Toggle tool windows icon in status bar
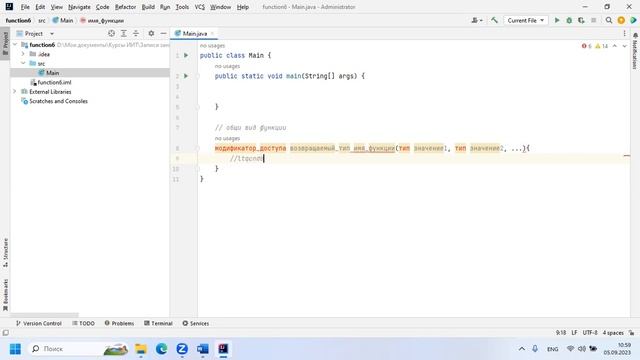The width and height of the screenshot is (640, 360). click(x=5, y=333)
